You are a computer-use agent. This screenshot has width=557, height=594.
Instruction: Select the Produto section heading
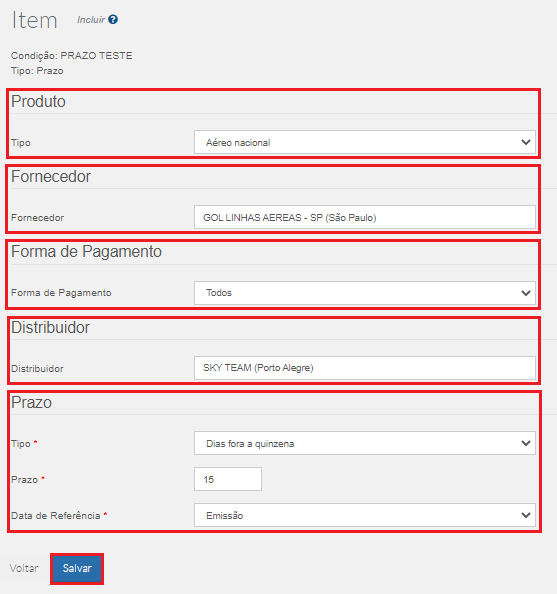point(38,102)
